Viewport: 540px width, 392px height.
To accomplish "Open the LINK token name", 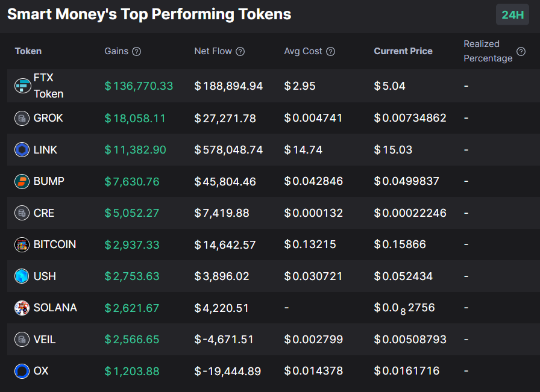I will (45, 150).
